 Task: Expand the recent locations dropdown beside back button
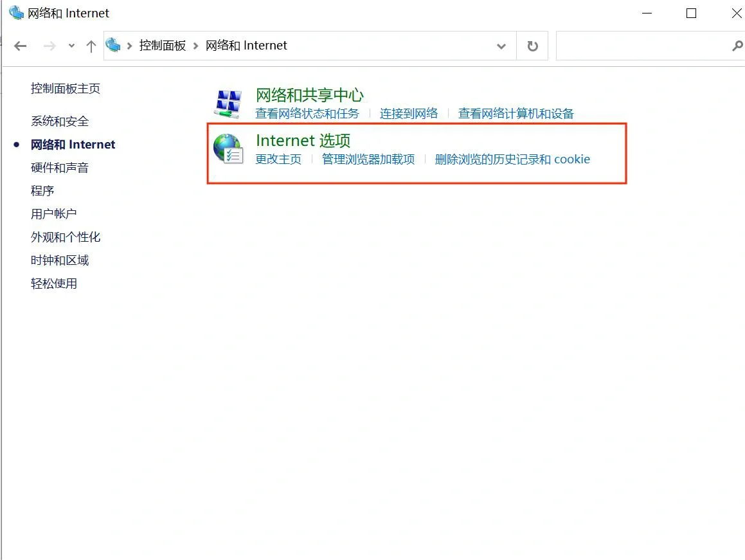pos(71,46)
